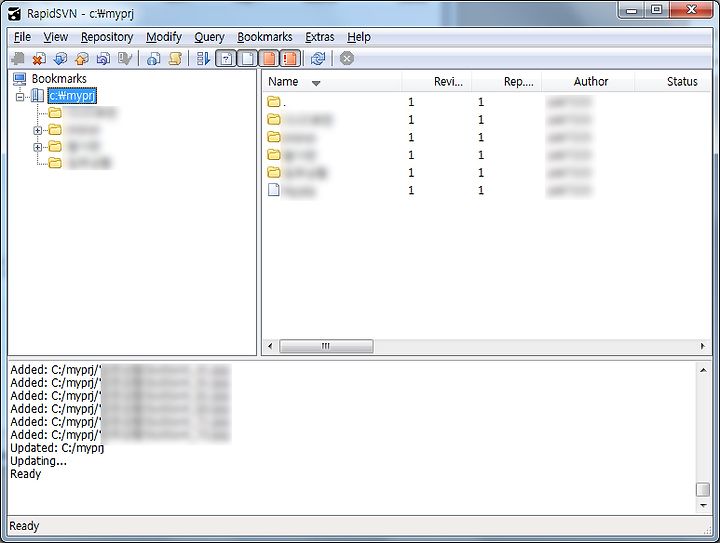Click the working copy book icon beside c:\myprj
Image resolution: width=720 pixels, height=543 pixels.
[x=38, y=95]
